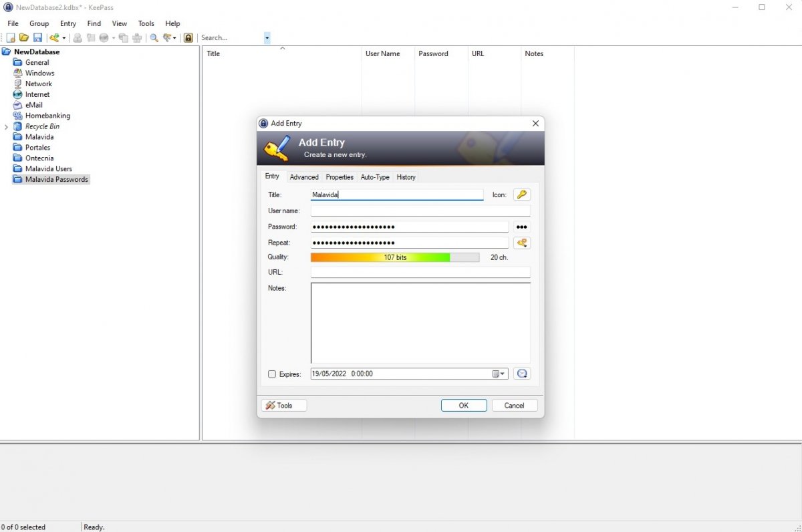Open the Help menu
802x532 pixels.
pyautogui.click(x=172, y=23)
